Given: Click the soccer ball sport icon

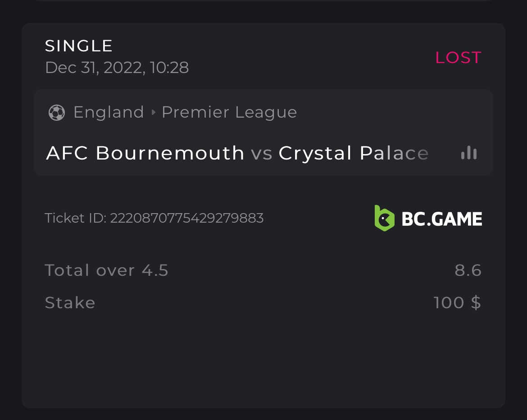Looking at the screenshot, I should 57,113.
